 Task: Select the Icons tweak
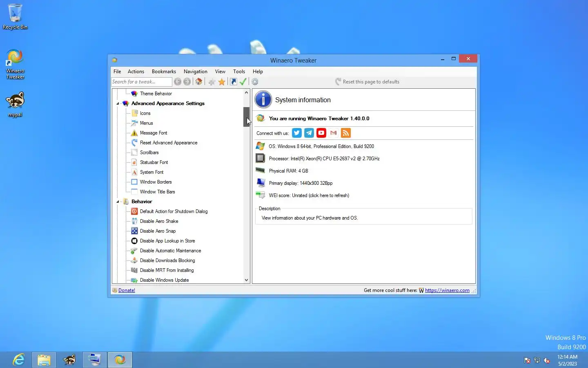coord(145,113)
